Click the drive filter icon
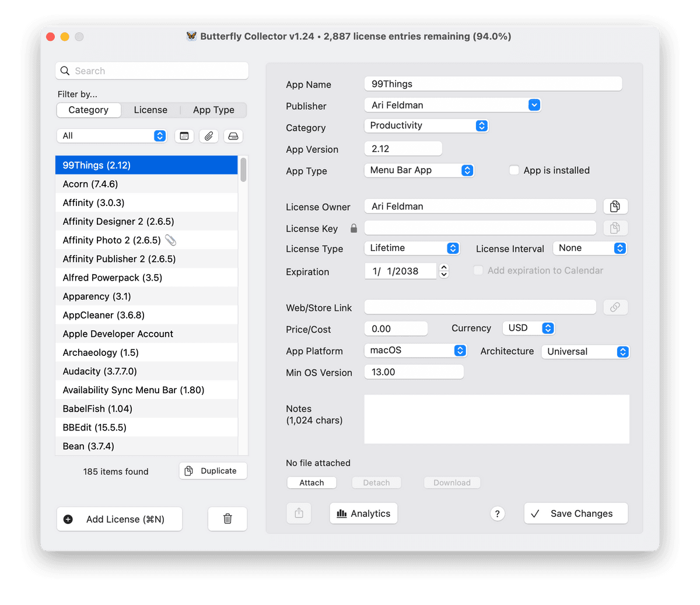This screenshot has width=700, height=605. point(233,136)
